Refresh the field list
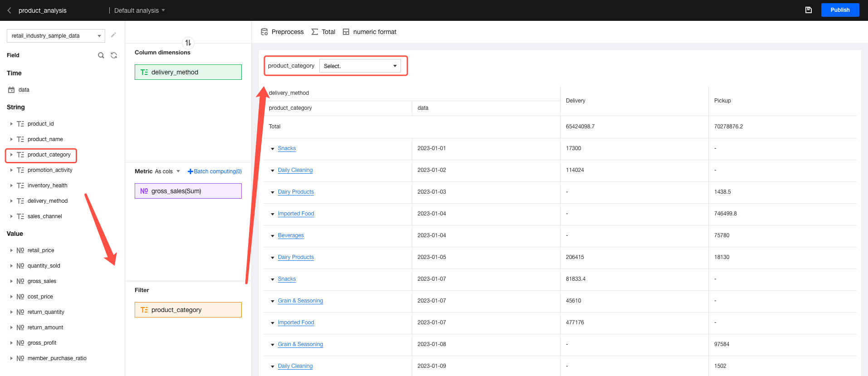Image resolution: width=868 pixels, height=376 pixels. point(114,55)
